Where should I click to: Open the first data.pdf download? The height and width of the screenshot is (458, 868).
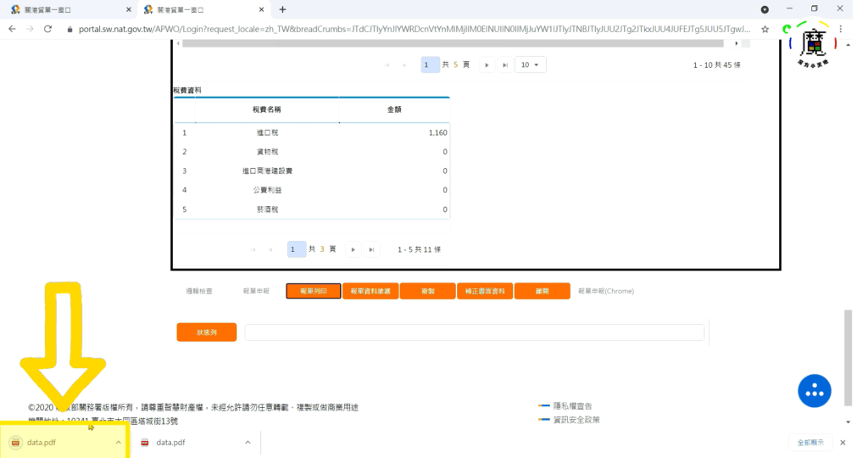[42, 443]
